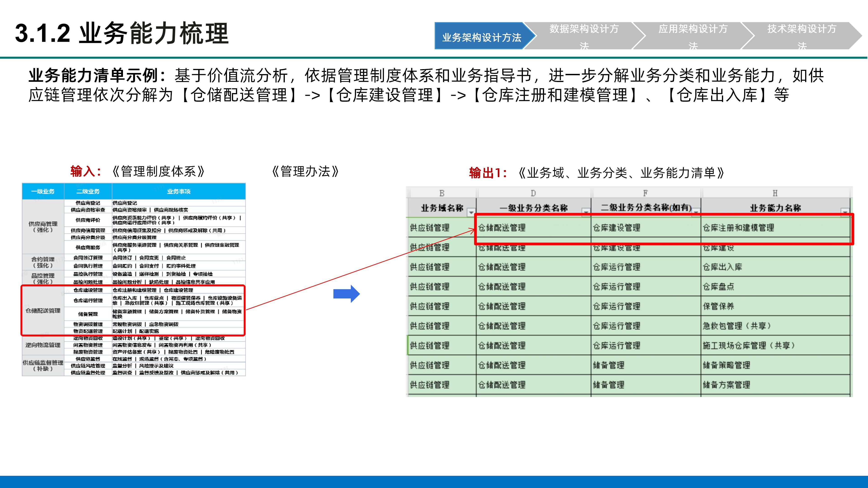Select the 合约管理（强化） cell
This screenshot has height=488, width=868.
[x=43, y=262]
